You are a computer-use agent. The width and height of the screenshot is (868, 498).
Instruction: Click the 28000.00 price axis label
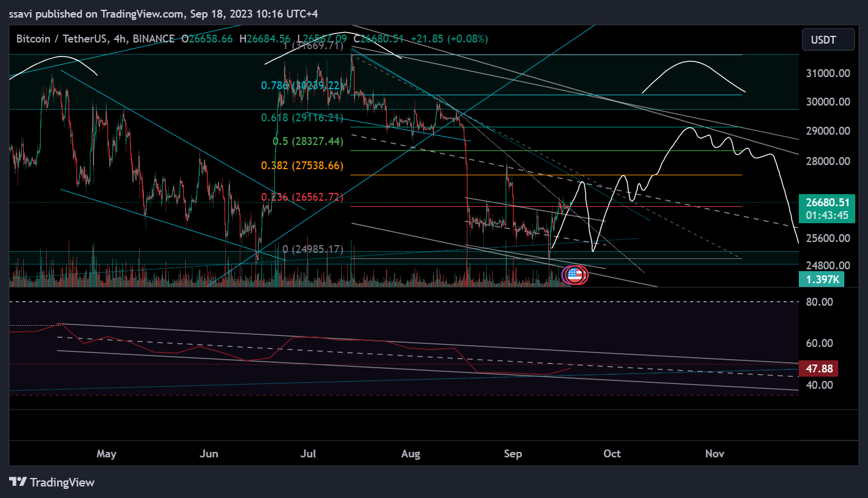(x=828, y=161)
